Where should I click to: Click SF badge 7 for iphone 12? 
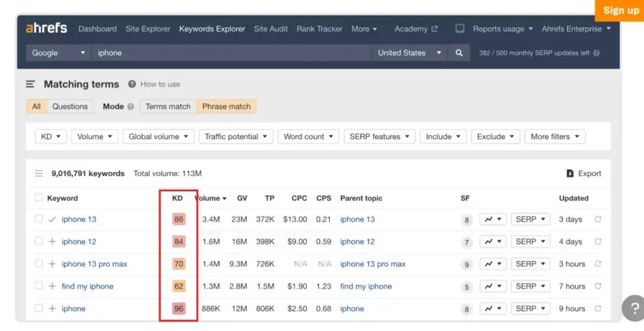pos(467,242)
